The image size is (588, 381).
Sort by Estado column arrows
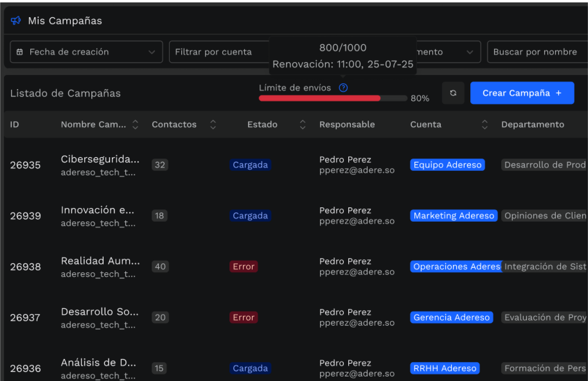point(302,125)
